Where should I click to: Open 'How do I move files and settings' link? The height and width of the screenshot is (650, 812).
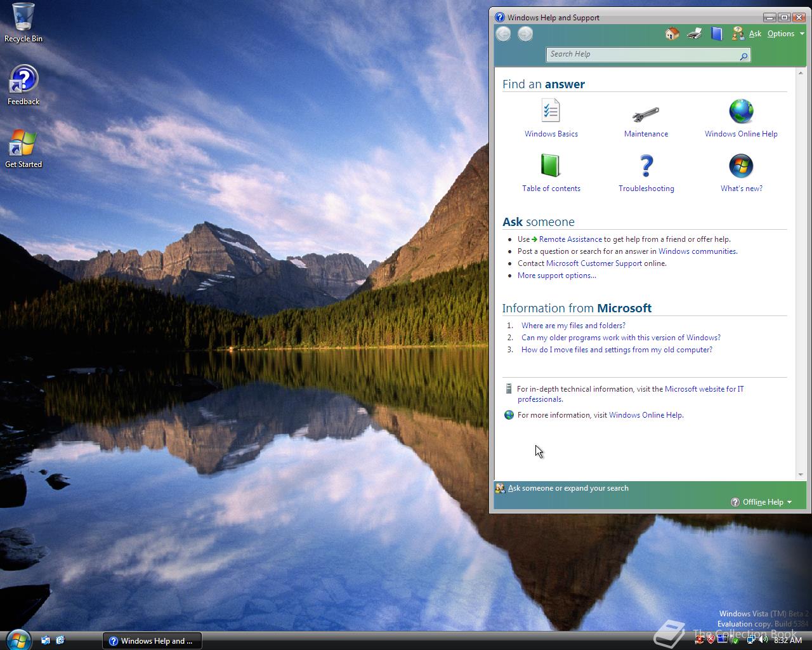click(617, 350)
